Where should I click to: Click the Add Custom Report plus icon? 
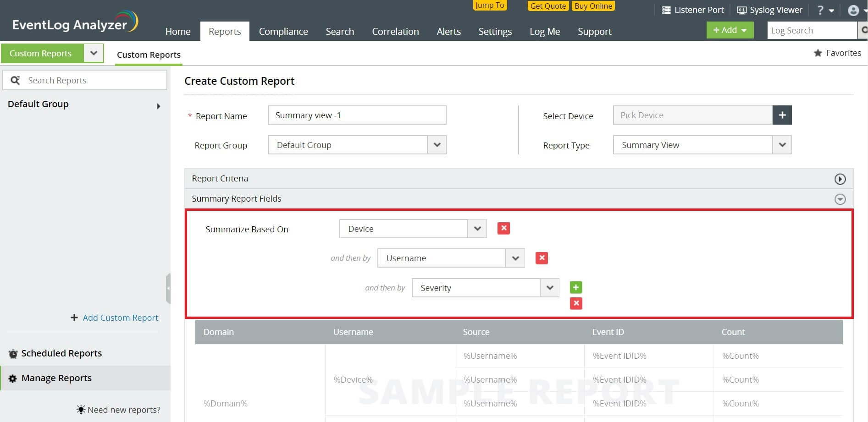74,318
